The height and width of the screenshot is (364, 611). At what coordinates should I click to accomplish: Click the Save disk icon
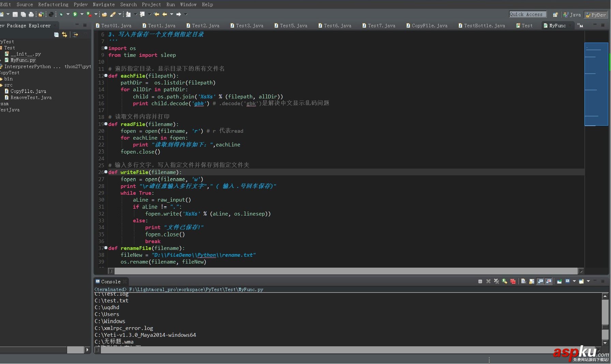click(15, 14)
